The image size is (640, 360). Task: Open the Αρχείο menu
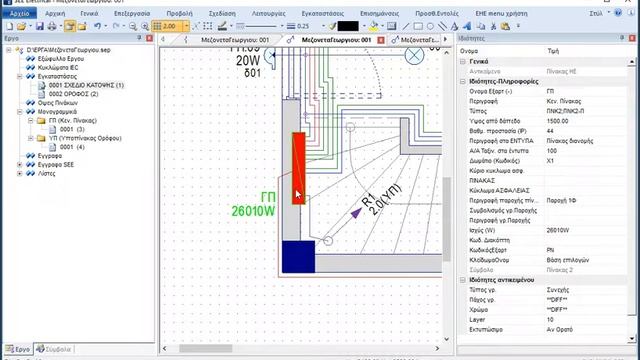tap(19, 13)
